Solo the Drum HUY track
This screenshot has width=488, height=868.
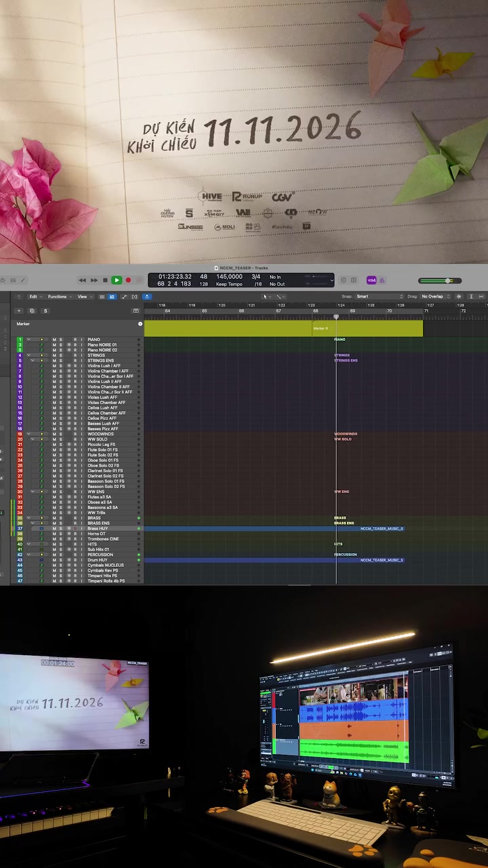pos(60,560)
